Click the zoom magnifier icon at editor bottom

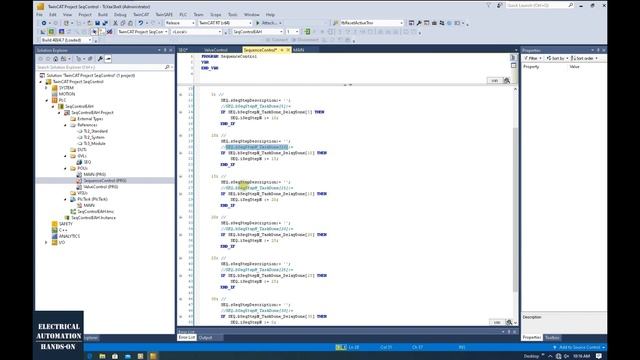tap(509, 322)
